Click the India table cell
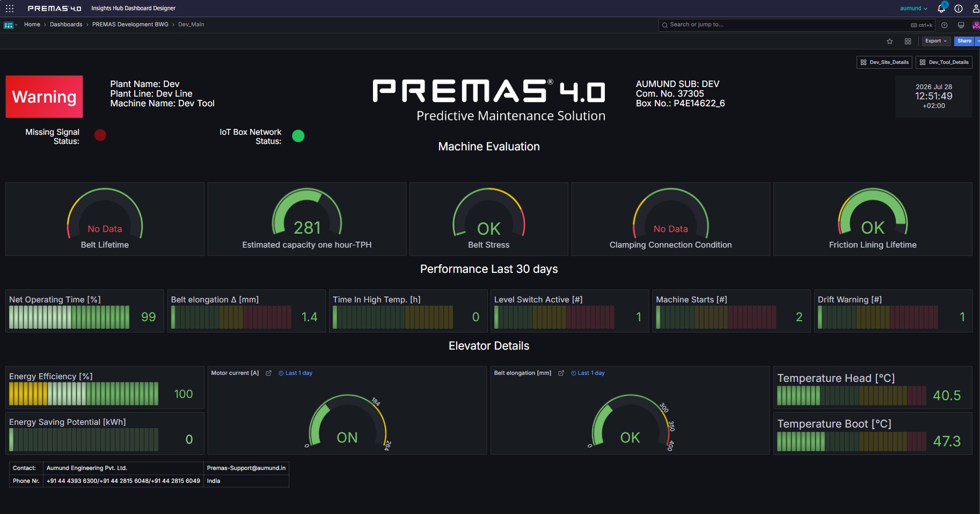Screen dimensions: 980x514 246,481
